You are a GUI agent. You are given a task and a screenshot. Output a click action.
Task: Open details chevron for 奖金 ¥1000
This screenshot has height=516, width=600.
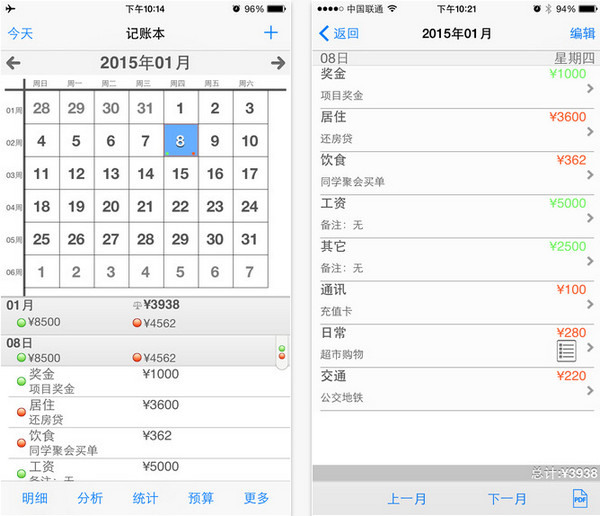point(590,88)
